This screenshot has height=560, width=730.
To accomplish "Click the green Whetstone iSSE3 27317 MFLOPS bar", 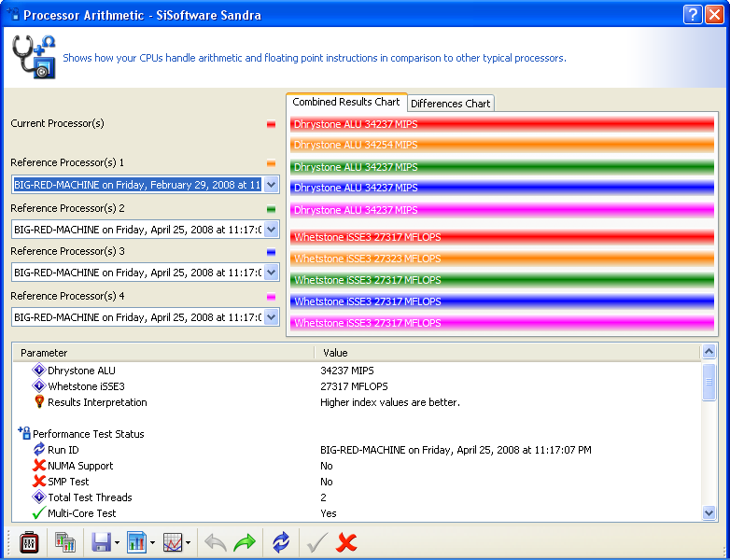I will pos(502,280).
